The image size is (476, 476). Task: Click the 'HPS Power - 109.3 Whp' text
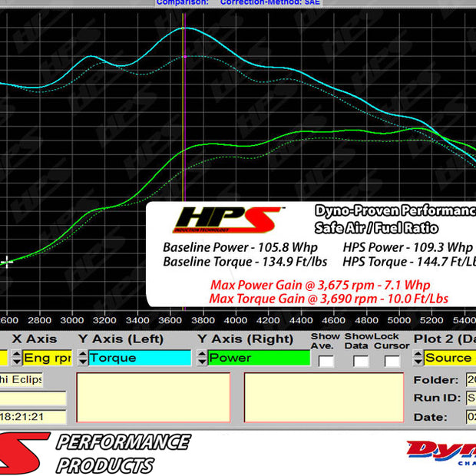(x=408, y=247)
